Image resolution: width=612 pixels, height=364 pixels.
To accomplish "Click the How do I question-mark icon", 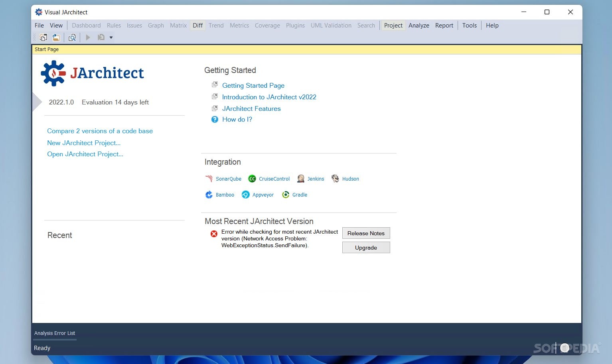I will pyautogui.click(x=215, y=119).
